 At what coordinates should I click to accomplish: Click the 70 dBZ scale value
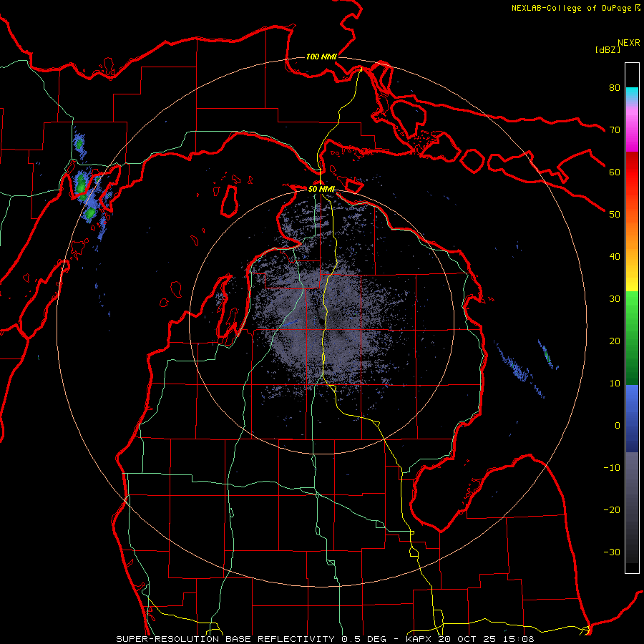coord(615,130)
